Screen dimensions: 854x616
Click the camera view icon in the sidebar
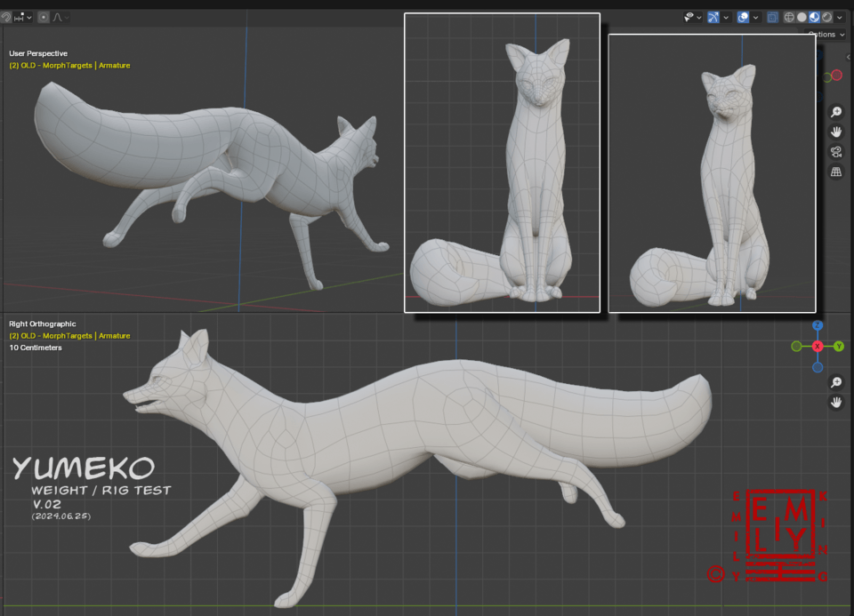834,151
